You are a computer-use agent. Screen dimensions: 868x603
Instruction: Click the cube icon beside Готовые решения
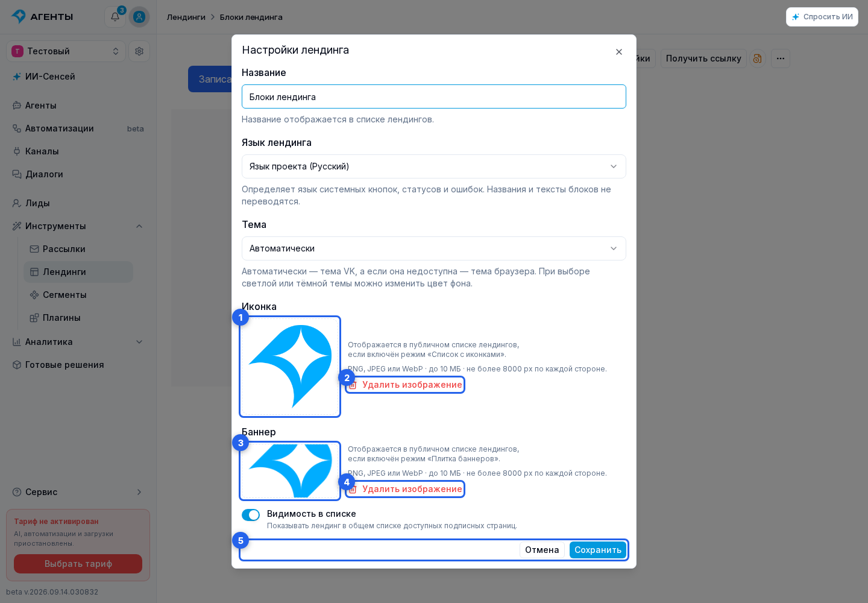coord(17,365)
